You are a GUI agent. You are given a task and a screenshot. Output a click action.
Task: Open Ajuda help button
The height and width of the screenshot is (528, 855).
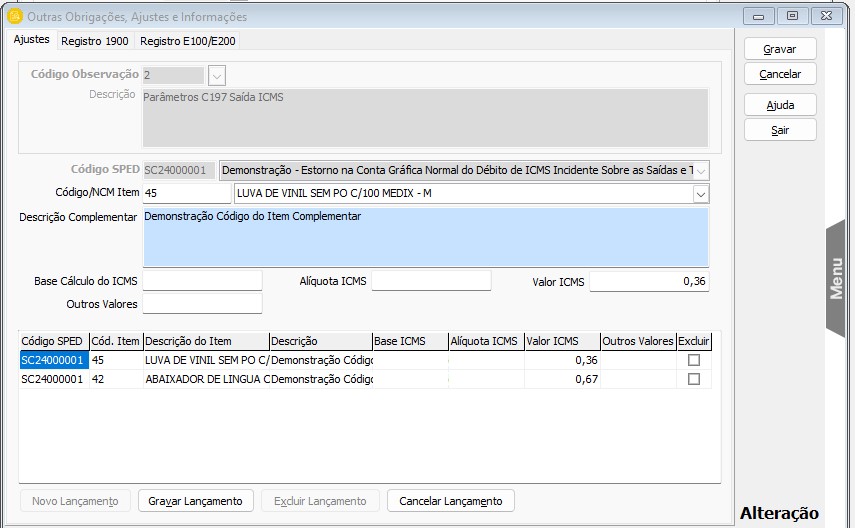780,105
